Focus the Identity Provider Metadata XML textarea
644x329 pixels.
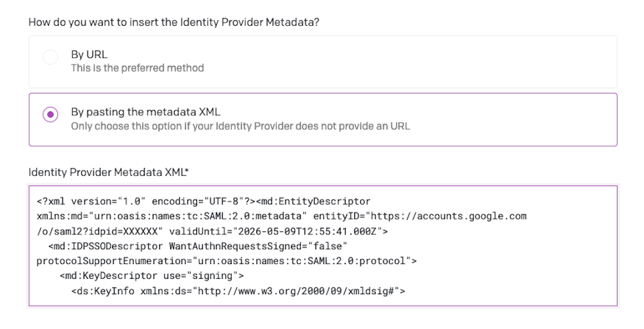click(x=323, y=246)
